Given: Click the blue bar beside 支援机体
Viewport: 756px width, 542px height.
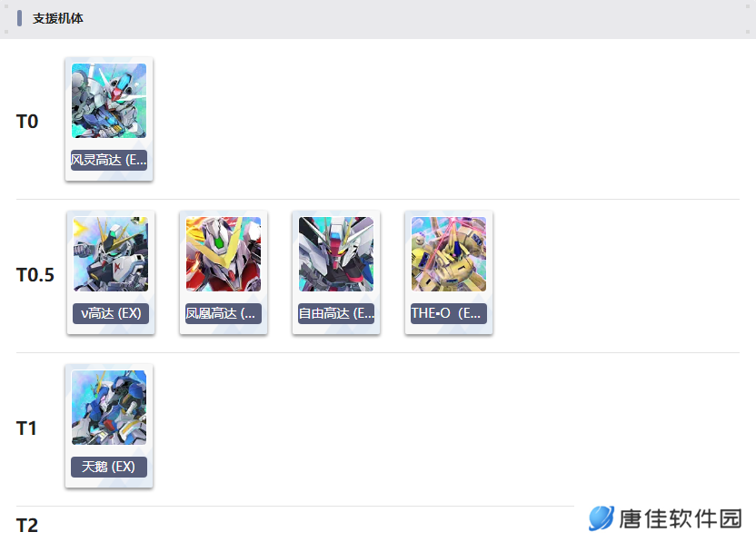Looking at the screenshot, I should (x=19, y=18).
